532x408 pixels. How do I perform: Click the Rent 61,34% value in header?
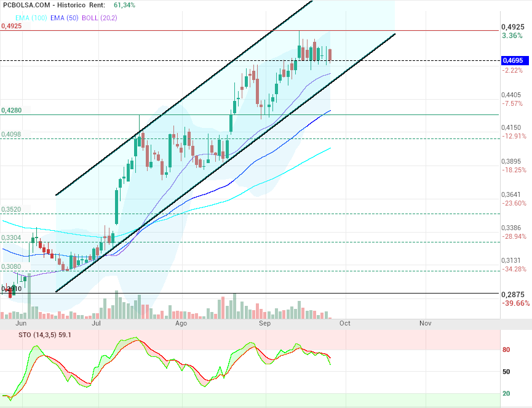click(124, 5)
